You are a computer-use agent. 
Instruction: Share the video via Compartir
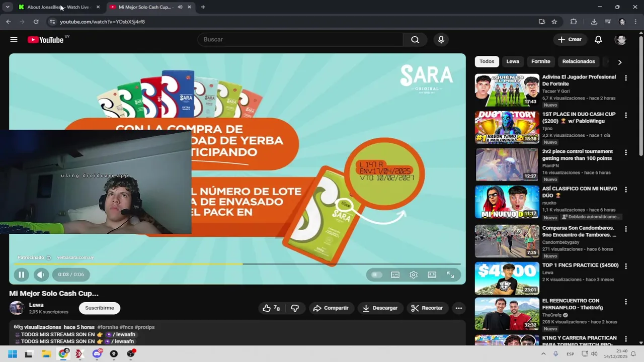[x=331, y=308]
